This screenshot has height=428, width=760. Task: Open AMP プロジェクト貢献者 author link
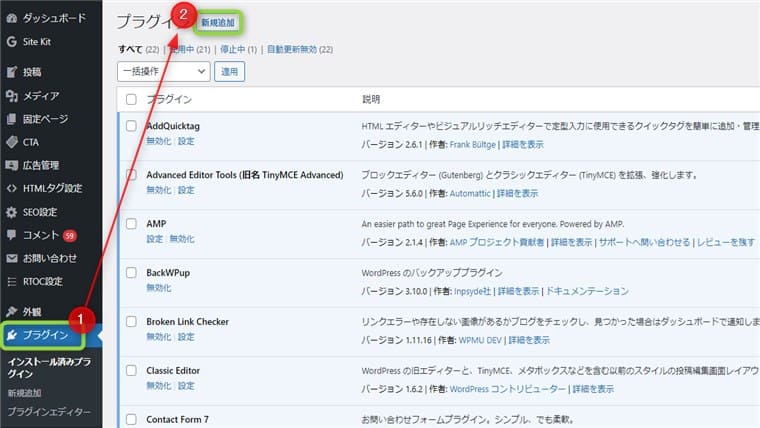[497, 242]
